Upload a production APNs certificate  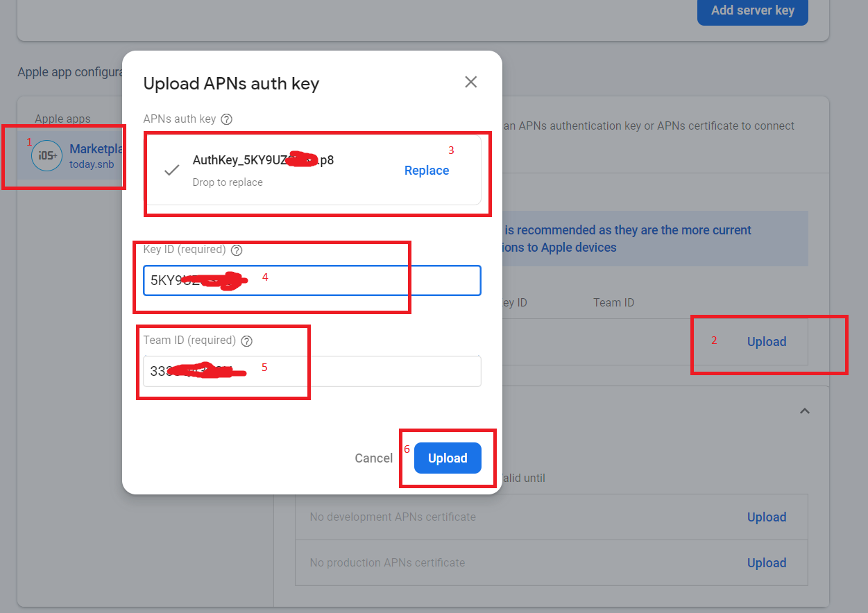click(766, 562)
